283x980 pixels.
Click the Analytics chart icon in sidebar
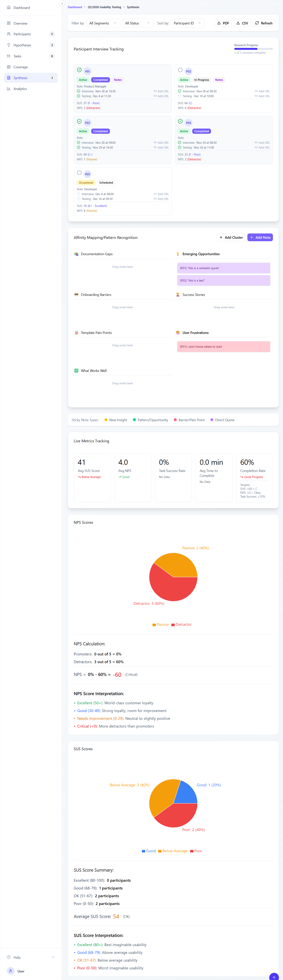coord(9,89)
